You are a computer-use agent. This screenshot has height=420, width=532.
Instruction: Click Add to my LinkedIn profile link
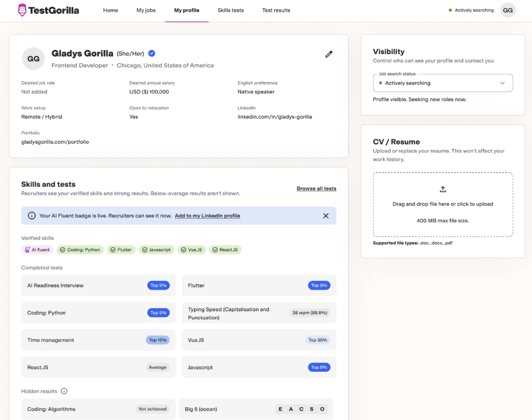[207, 216]
